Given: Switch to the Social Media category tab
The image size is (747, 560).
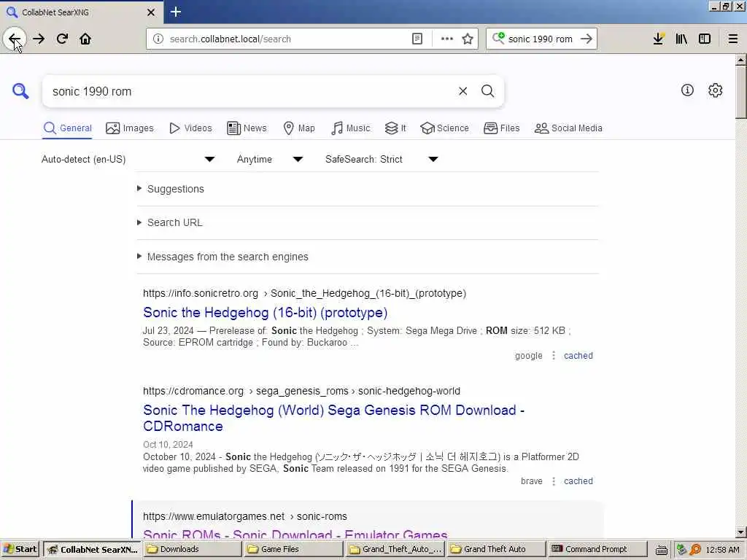Looking at the screenshot, I should 568,128.
